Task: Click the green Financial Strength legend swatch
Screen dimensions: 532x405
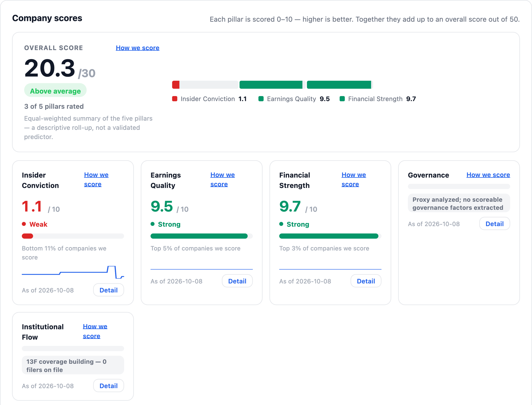Action: (342, 99)
